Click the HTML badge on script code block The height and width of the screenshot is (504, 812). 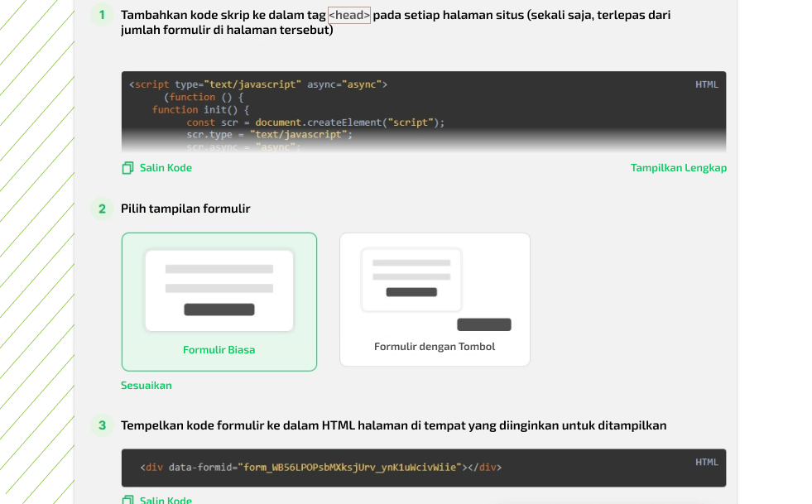tap(706, 84)
